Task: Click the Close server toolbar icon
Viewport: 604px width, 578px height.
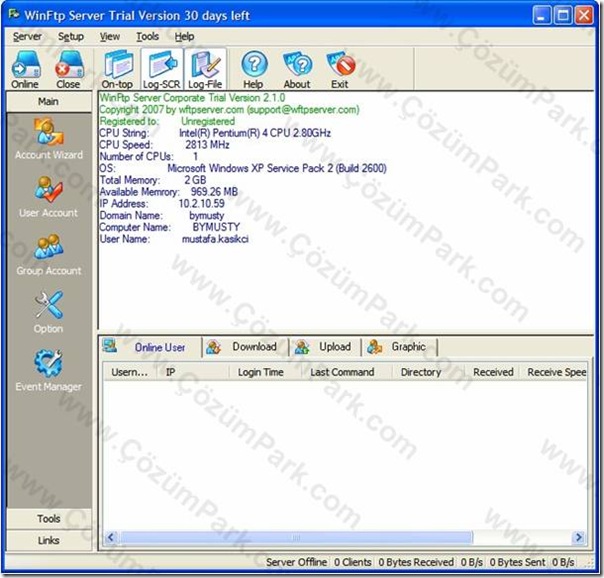Action: click(x=69, y=70)
